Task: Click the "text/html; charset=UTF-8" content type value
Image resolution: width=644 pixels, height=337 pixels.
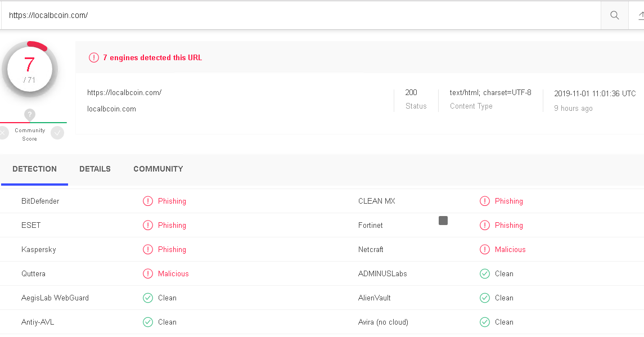Action: click(x=490, y=92)
